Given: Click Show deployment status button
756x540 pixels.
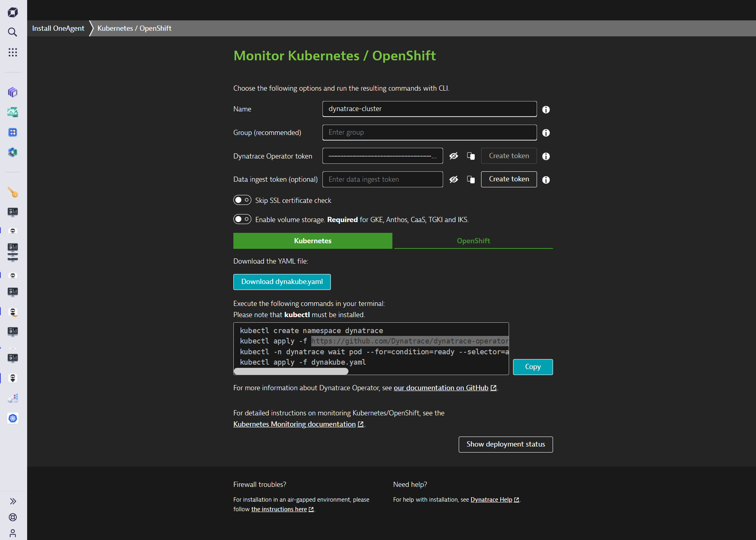Looking at the screenshot, I should 505,445.
